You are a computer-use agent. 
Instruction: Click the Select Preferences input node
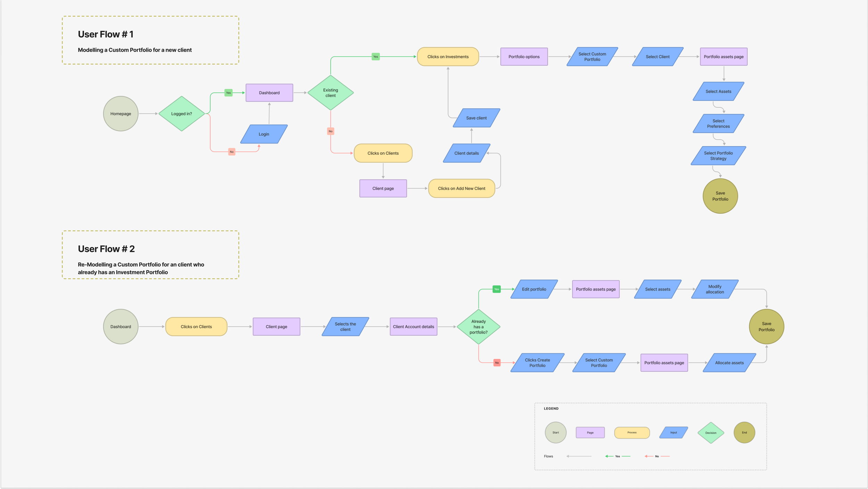tap(718, 124)
